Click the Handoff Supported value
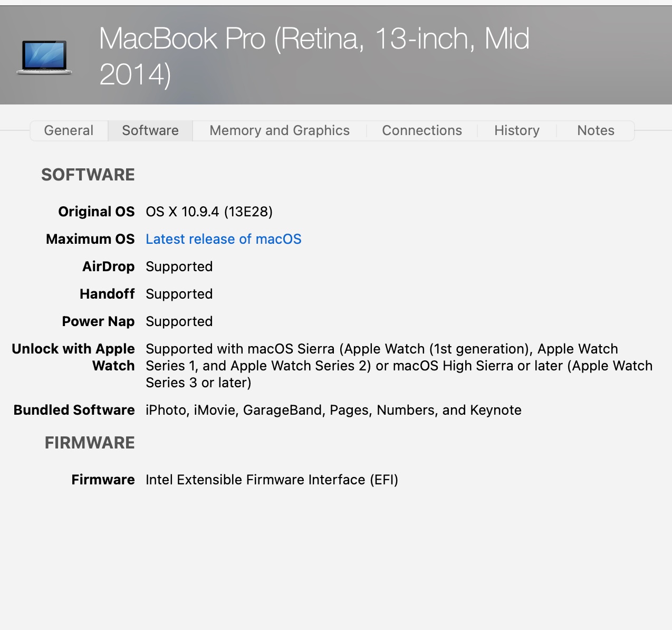The image size is (672, 630). point(179,294)
